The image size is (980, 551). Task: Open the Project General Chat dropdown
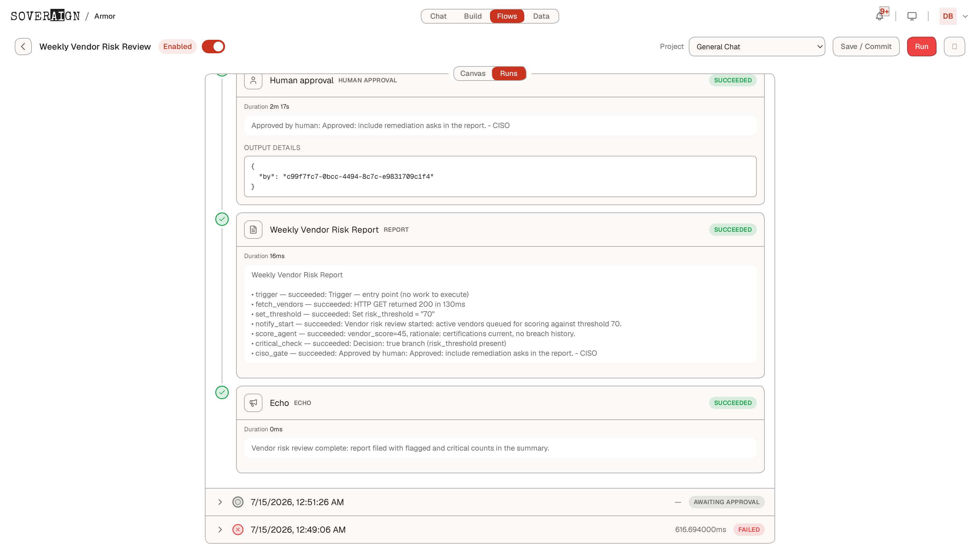click(757, 47)
